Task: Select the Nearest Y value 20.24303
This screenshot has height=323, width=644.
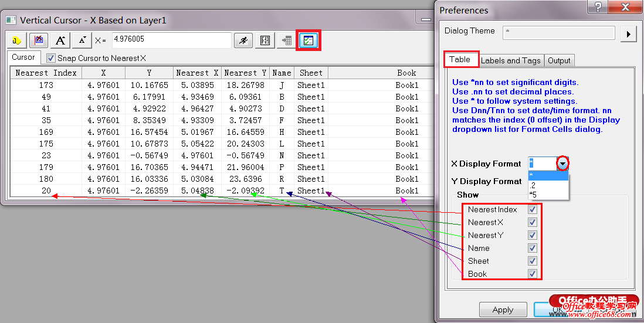Action: (x=245, y=144)
